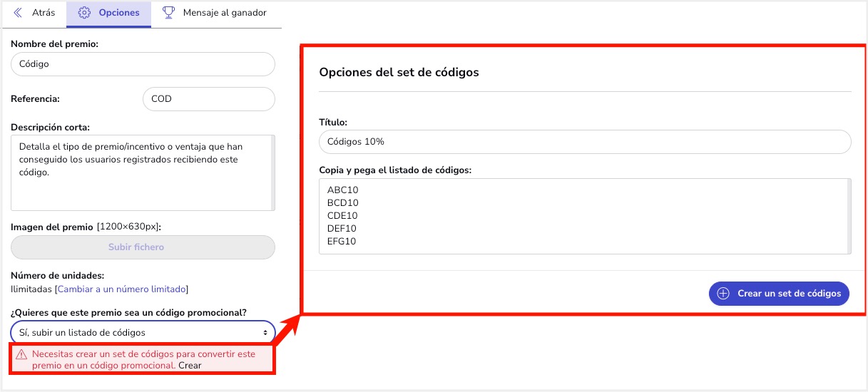Screen dimensions: 868x392
Task: Follow the 'Cambiar a un número limitado' link
Action: pos(122,289)
